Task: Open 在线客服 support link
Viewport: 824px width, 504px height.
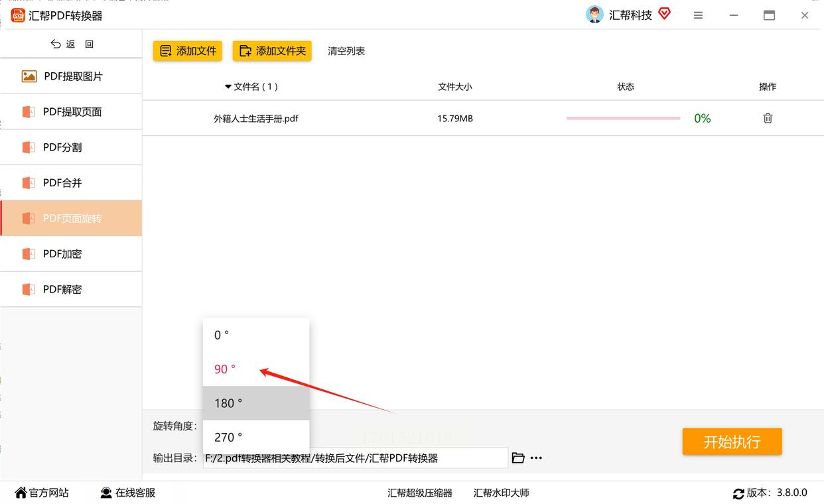Action: click(x=127, y=493)
